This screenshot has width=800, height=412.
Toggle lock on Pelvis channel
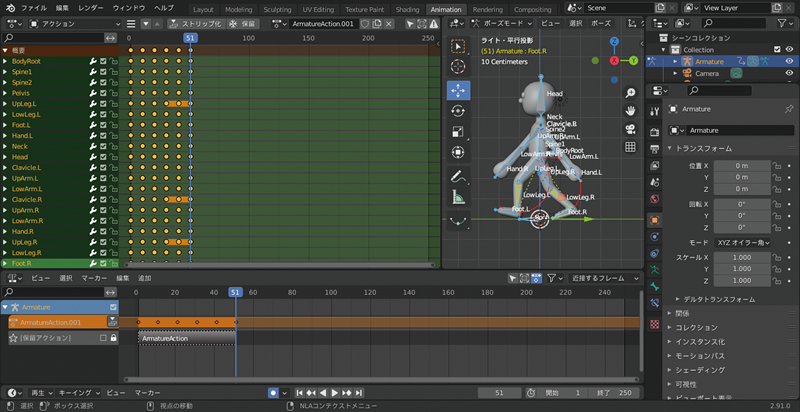(113, 93)
